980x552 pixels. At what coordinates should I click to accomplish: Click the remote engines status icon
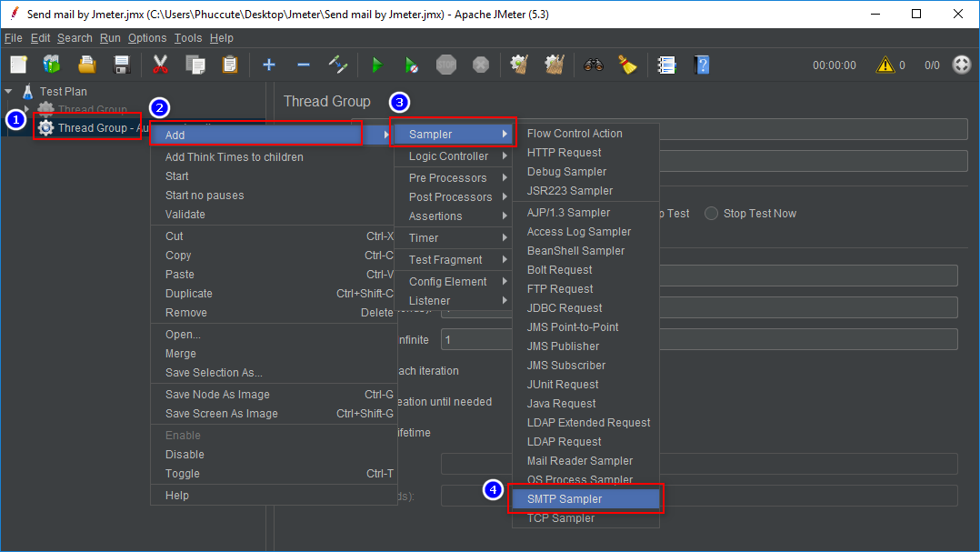coord(961,65)
